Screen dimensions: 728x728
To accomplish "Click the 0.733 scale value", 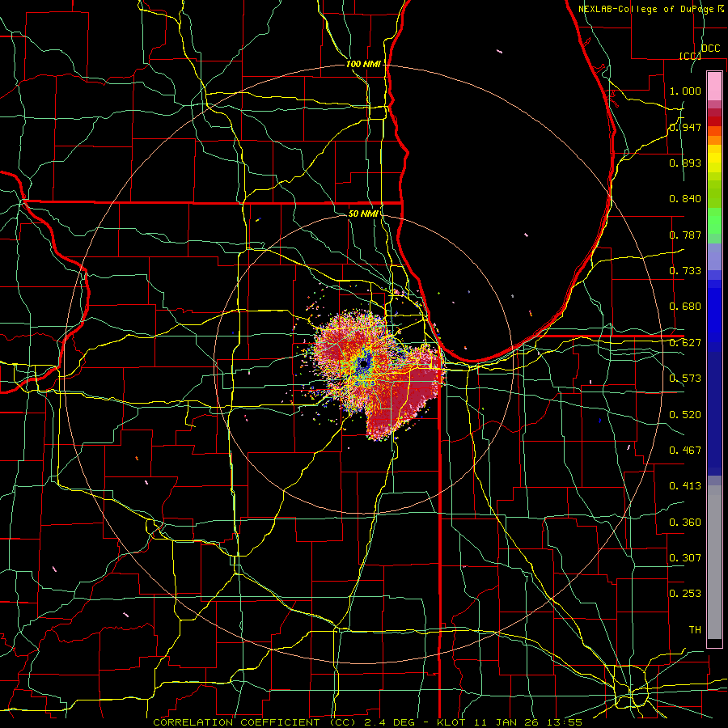I will click(x=685, y=271).
